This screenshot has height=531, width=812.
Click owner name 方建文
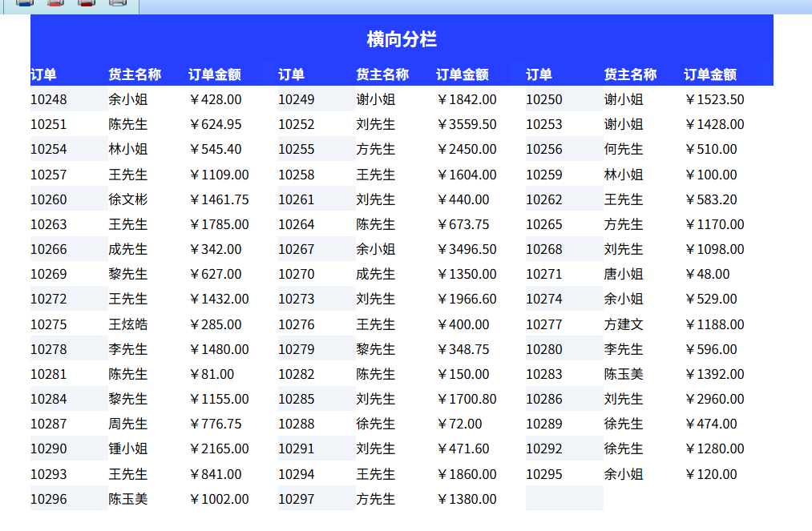click(x=624, y=324)
